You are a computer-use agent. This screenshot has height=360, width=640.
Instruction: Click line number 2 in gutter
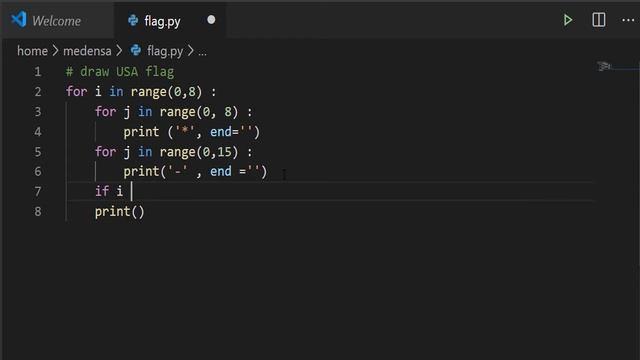[38, 92]
